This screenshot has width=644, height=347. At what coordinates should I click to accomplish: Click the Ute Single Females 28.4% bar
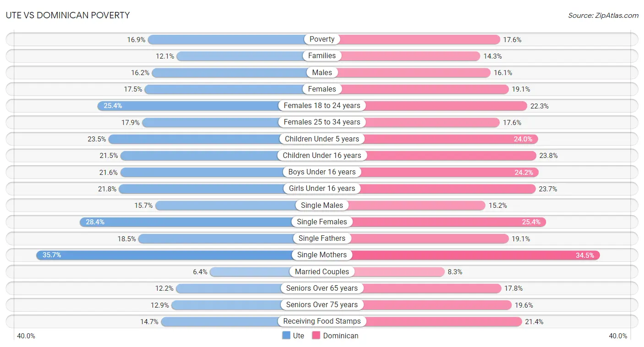coord(201,222)
